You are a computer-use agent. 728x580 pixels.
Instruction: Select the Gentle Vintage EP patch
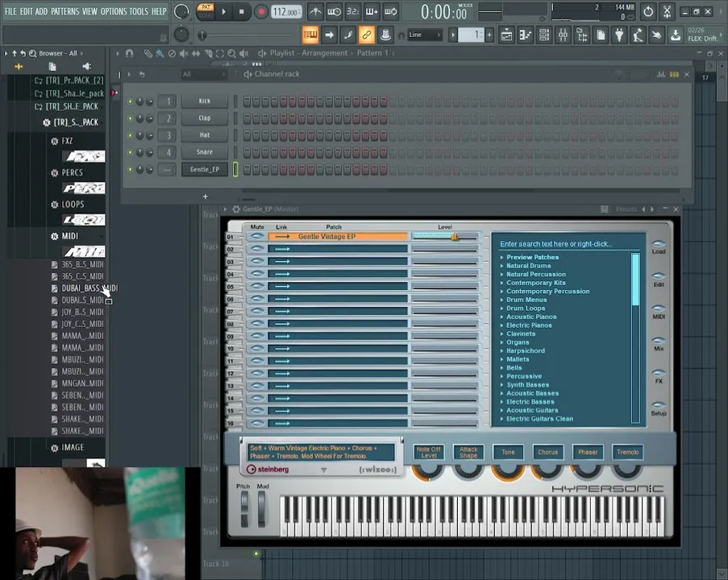point(338,237)
